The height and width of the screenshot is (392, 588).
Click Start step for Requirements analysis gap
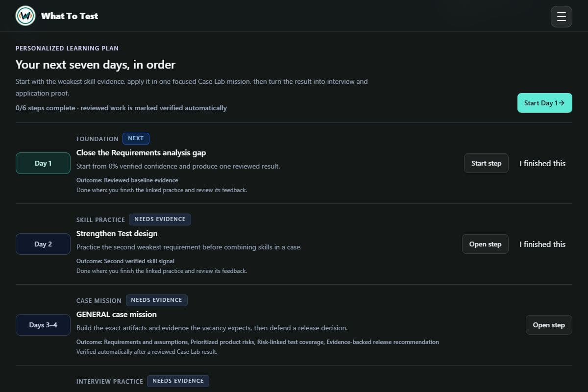point(486,163)
